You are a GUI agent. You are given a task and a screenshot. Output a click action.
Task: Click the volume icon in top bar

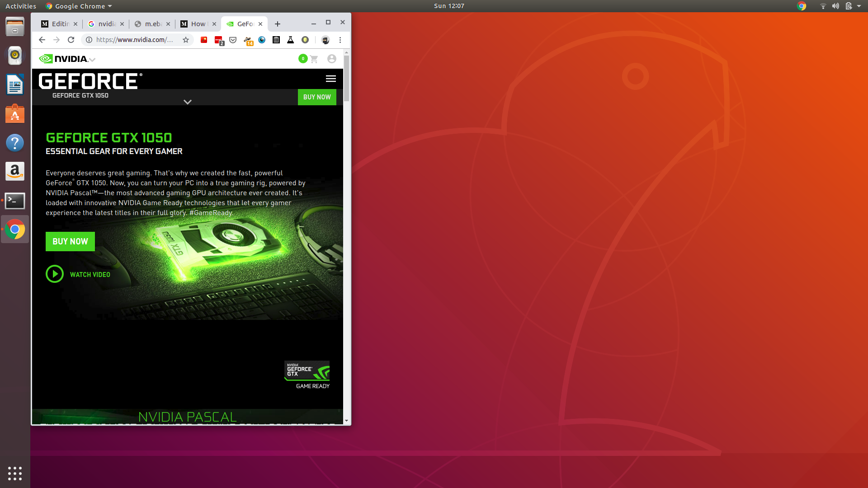[x=835, y=6]
